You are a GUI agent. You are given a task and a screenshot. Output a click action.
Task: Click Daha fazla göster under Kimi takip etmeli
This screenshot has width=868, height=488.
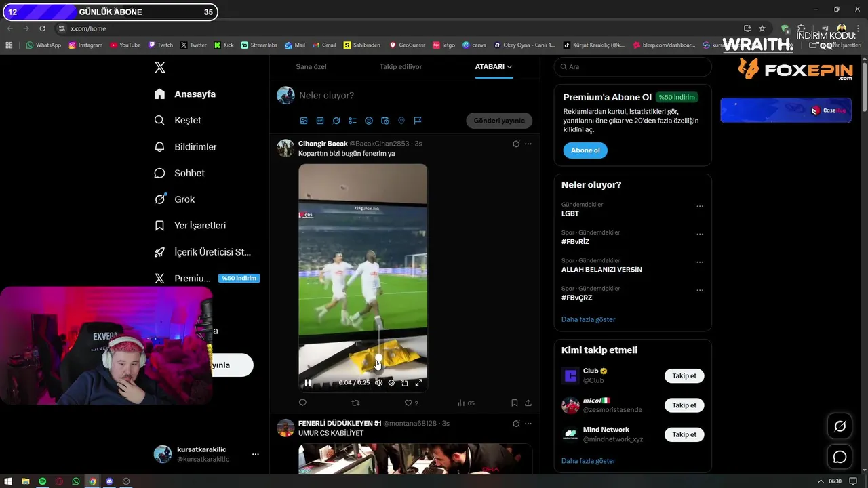589,461
